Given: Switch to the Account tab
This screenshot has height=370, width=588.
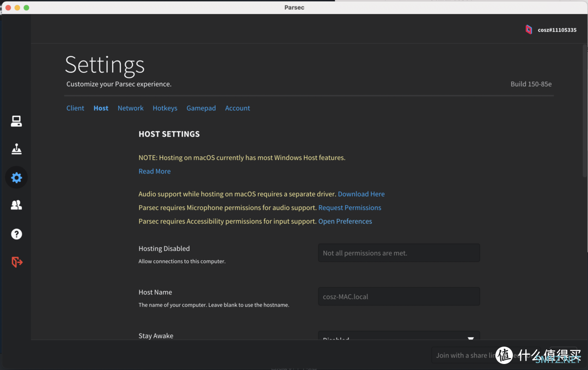Looking at the screenshot, I should tap(237, 108).
